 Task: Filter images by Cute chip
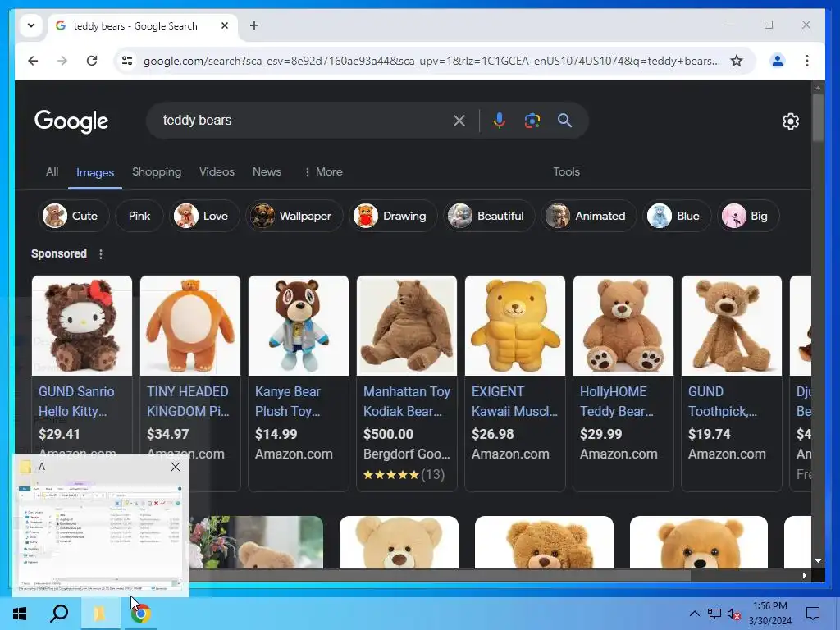click(73, 216)
